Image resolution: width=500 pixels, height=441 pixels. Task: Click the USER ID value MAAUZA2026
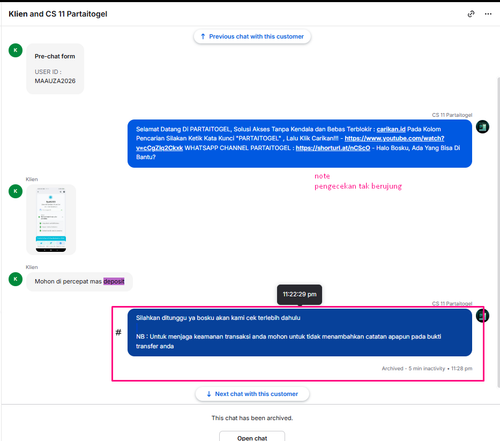point(55,81)
